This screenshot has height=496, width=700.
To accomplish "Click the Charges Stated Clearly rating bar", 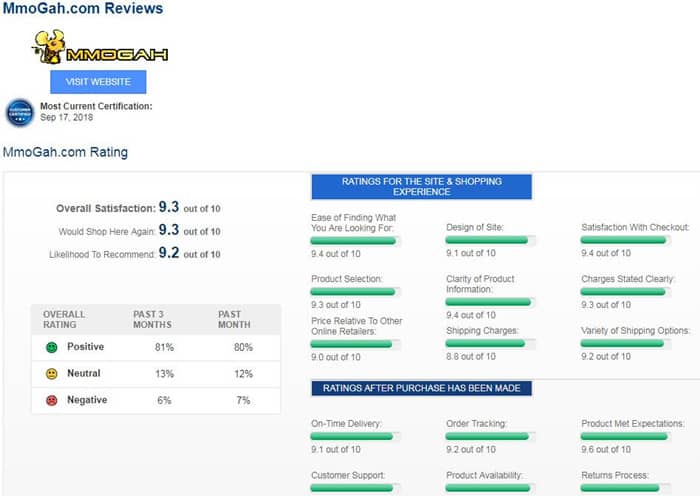I will 625,292.
